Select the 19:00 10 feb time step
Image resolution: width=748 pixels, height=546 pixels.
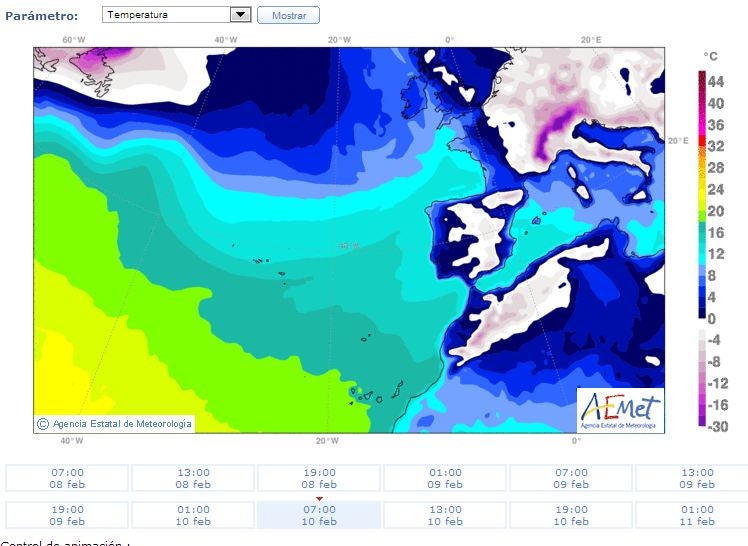[x=571, y=515]
